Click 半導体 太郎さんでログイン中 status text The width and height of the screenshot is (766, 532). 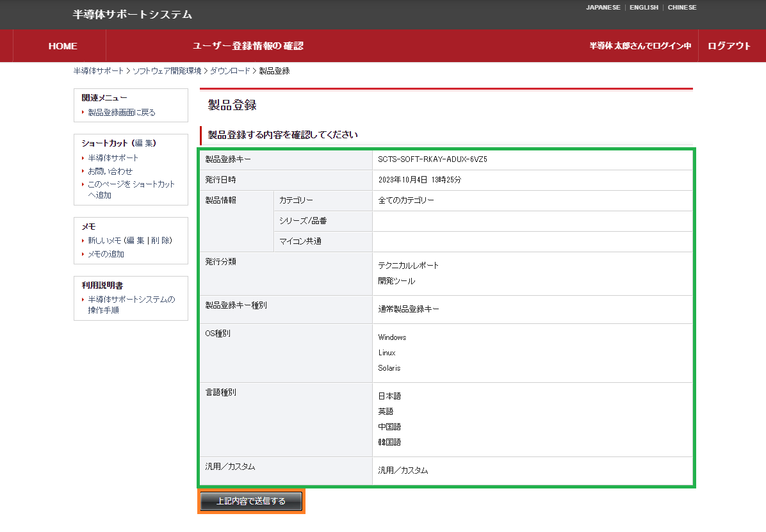640,46
